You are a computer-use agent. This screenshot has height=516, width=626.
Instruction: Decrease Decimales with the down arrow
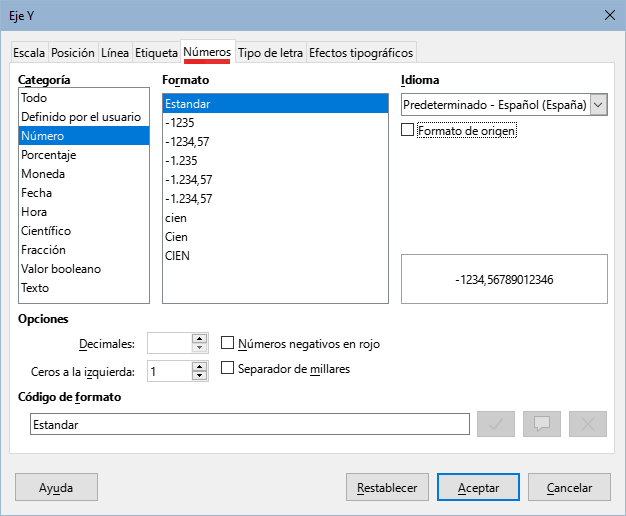pos(200,349)
